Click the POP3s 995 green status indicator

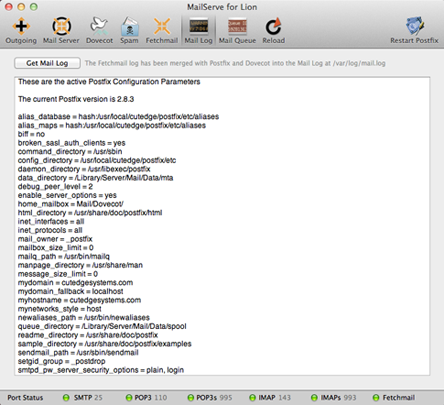pyautogui.click(x=190, y=398)
